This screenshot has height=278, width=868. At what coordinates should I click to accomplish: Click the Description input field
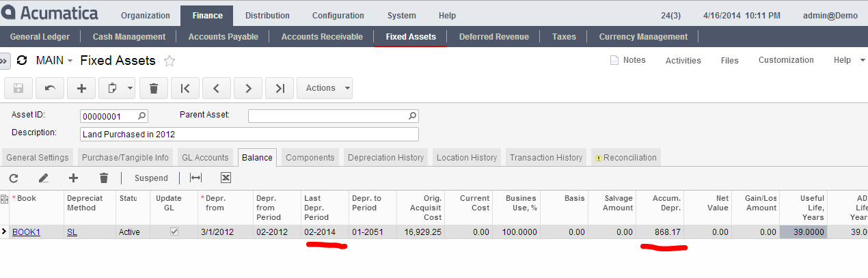coord(249,134)
